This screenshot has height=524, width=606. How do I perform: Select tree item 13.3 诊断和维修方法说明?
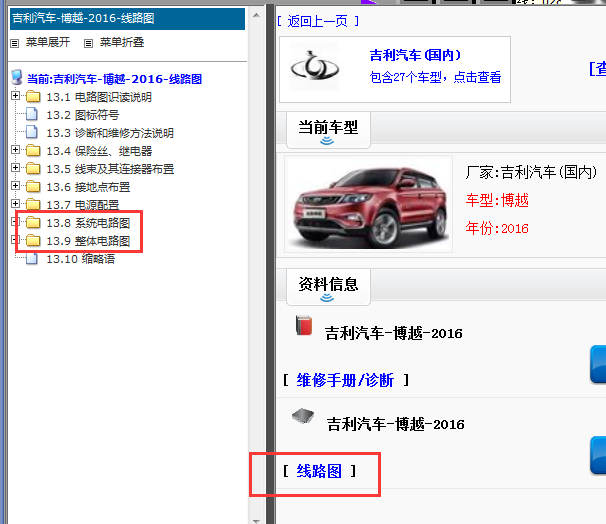(110, 133)
